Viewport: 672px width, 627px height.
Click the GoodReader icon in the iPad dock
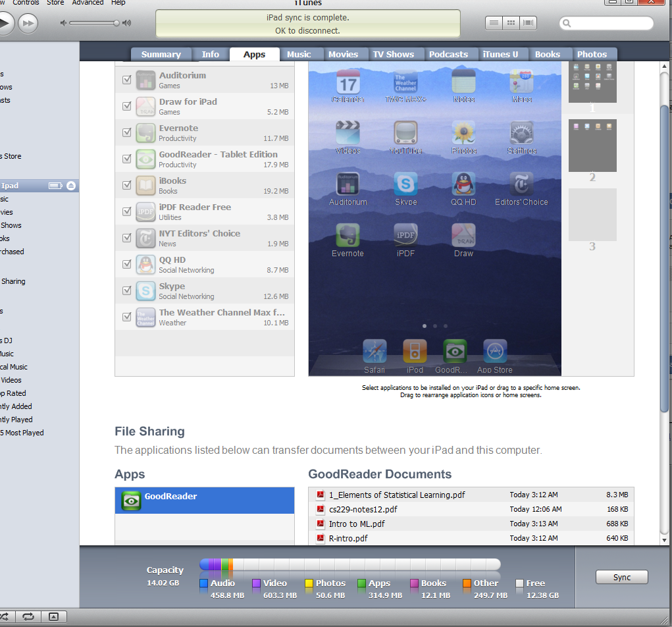(455, 351)
